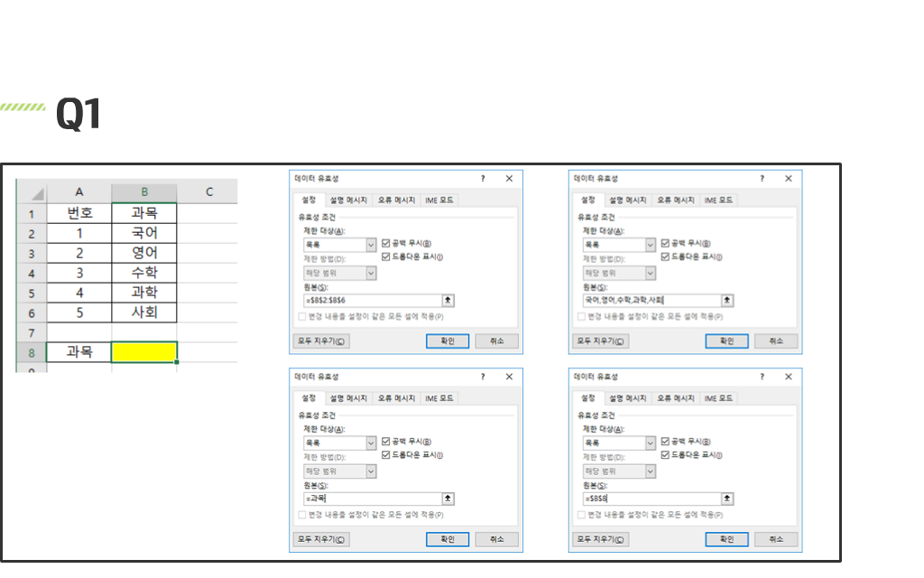924x578 pixels.
Task: Close the dialog with source =$B$8
Action: [789, 377]
